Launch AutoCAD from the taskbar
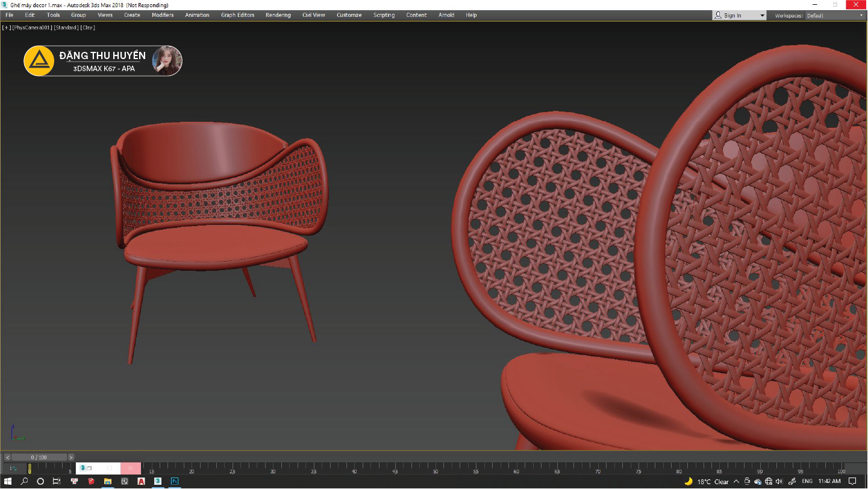 click(x=141, y=481)
